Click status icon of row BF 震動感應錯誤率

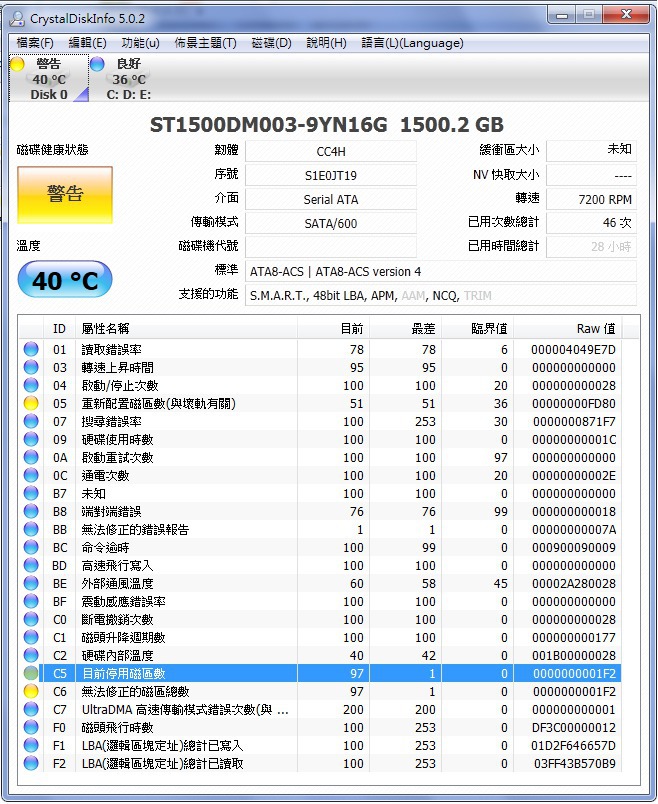[x=31, y=601]
